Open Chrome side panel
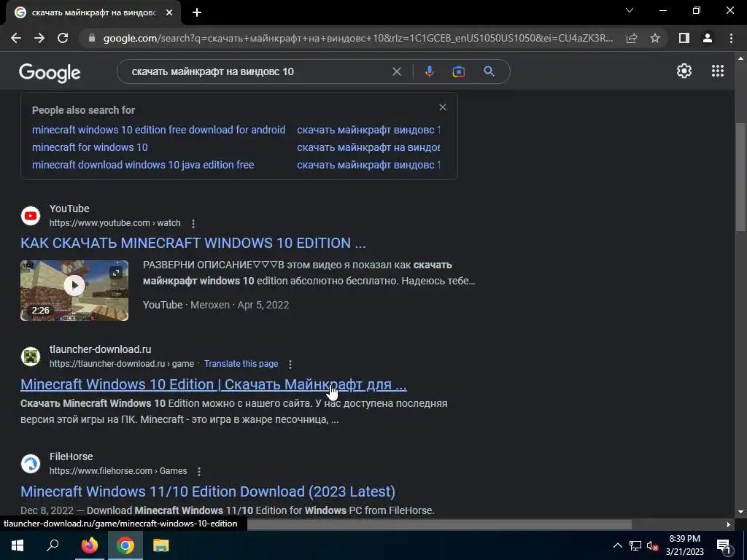747x560 pixels. [x=684, y=38]
